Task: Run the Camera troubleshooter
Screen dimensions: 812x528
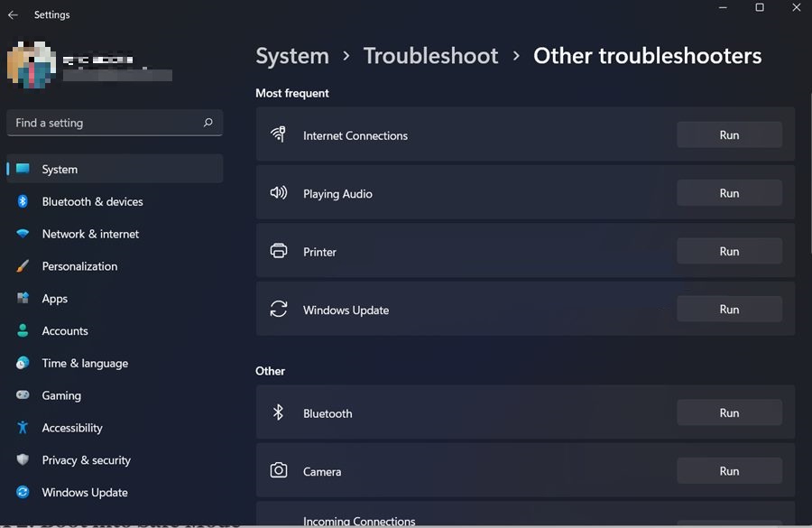Action: pyautogui.click(x=729, y=470)
